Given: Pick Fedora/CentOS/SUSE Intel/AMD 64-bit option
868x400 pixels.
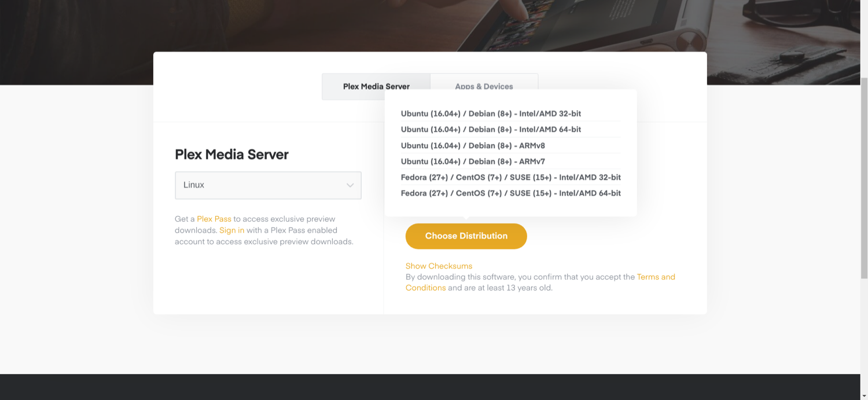Looking at the screenshot, I should (511, 193).
